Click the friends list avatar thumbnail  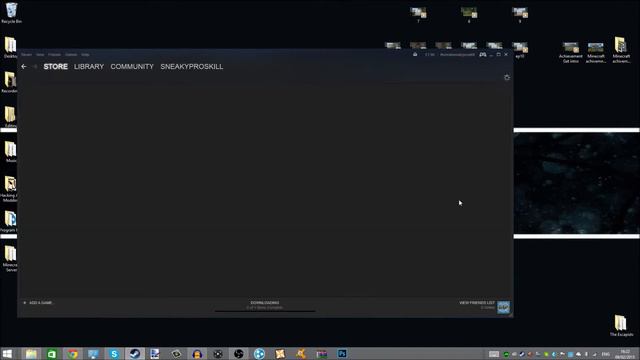(504, 307)
